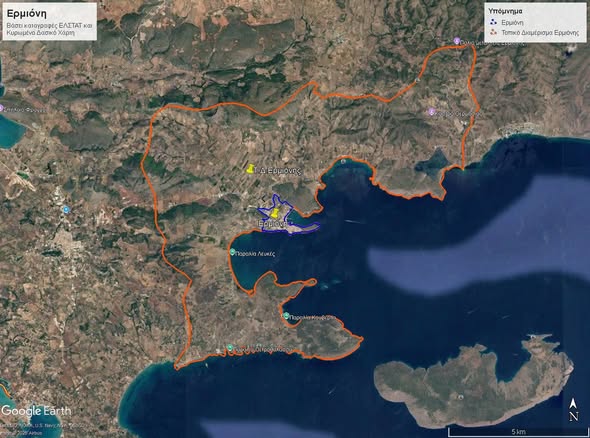Viewport: 590px width, 438px height.
Task: Click the Τ.Δ Ερμιόνης map label
Action: tap(278, 170)
